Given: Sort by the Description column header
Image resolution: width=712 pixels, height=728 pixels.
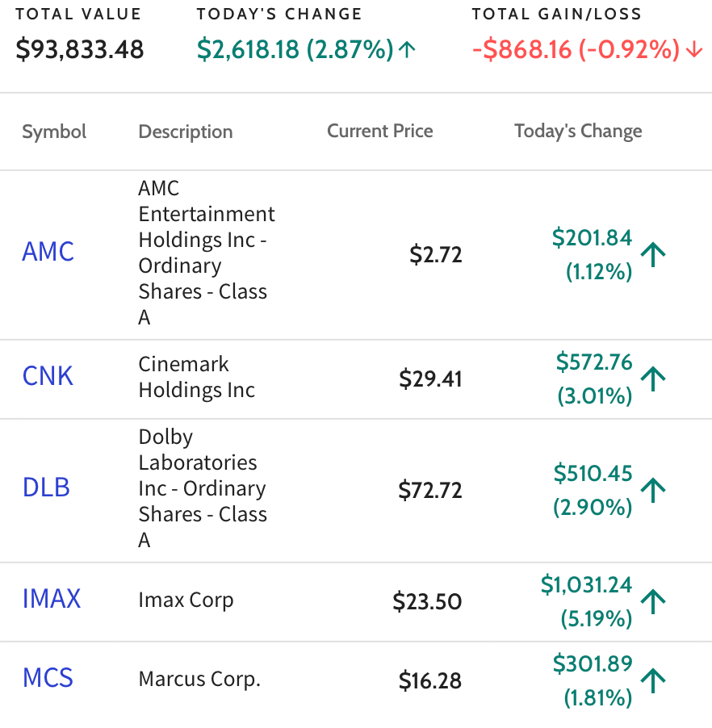Looking at the screenshot, I should pos(186,132).
